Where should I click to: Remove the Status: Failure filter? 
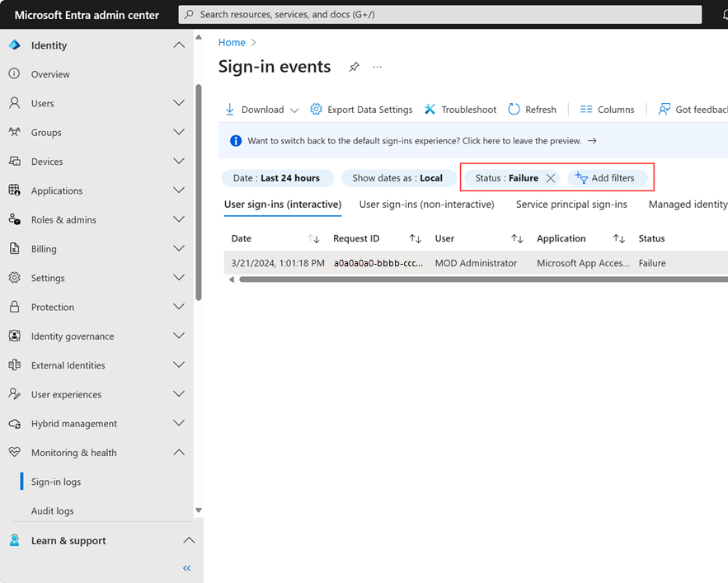550,177
